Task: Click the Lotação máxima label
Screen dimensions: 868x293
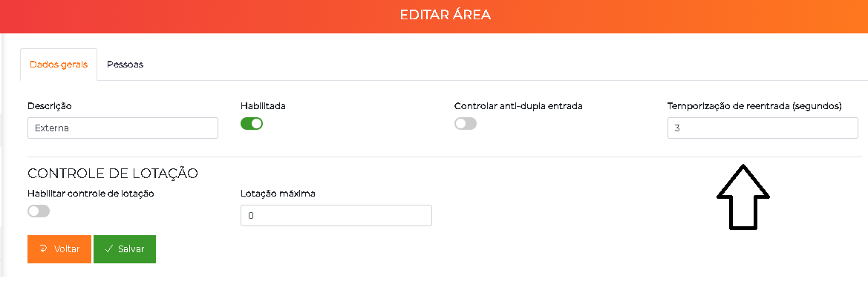Action: click(278, 194)
